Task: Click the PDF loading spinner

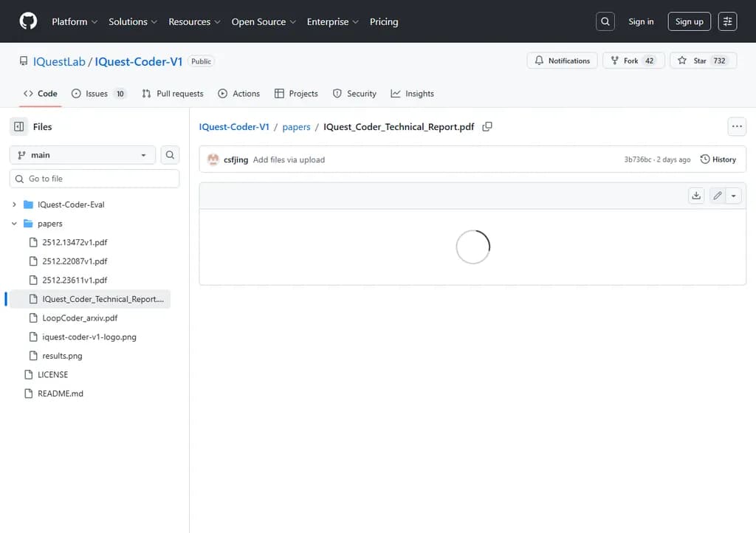Action: click(x=472, y=247)
